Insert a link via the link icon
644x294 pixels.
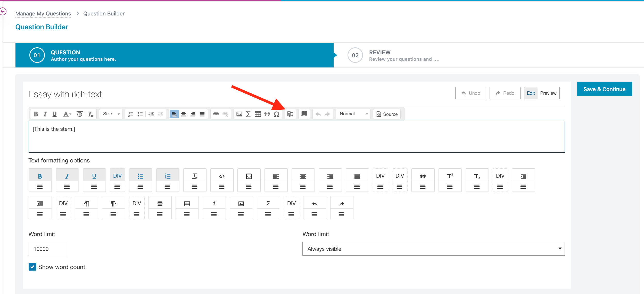coord(216,114)
